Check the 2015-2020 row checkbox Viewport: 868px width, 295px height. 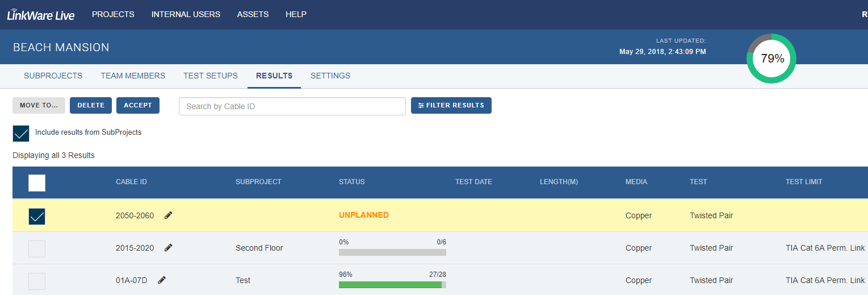point(37,249)
